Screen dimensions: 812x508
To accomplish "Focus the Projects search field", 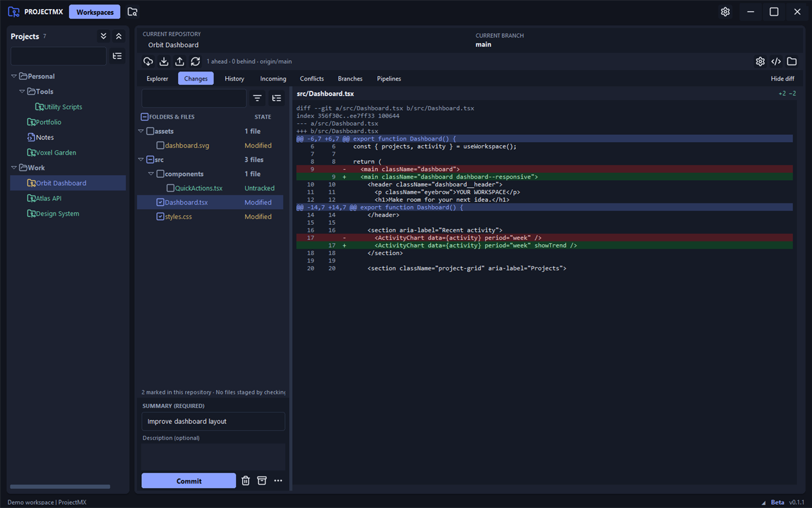I will [x=59, y=56].
